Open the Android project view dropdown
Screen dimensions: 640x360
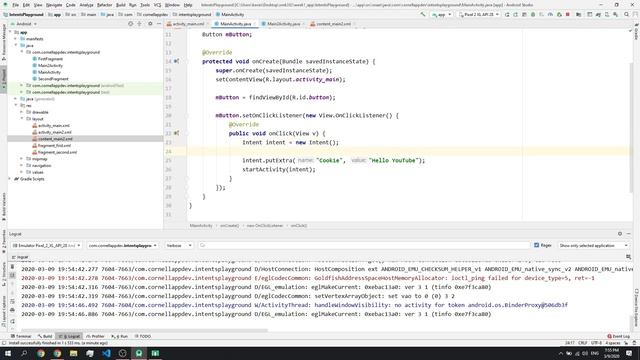[24, 24]
